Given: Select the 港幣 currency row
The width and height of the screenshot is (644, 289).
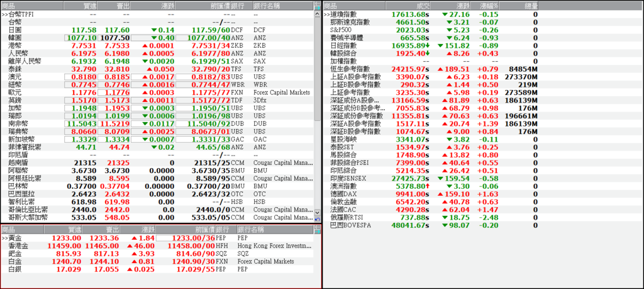Looking at the screenshot, I should (157, 45).
